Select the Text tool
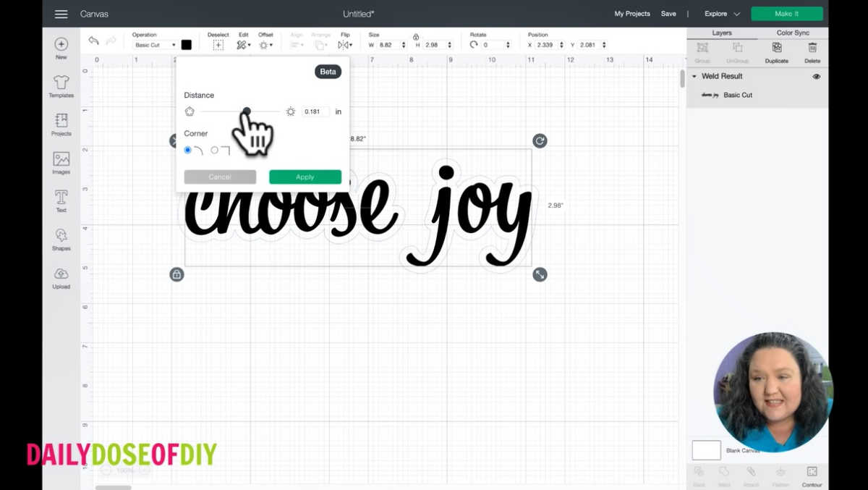868x490 pixels. click(x=61, y=201)
